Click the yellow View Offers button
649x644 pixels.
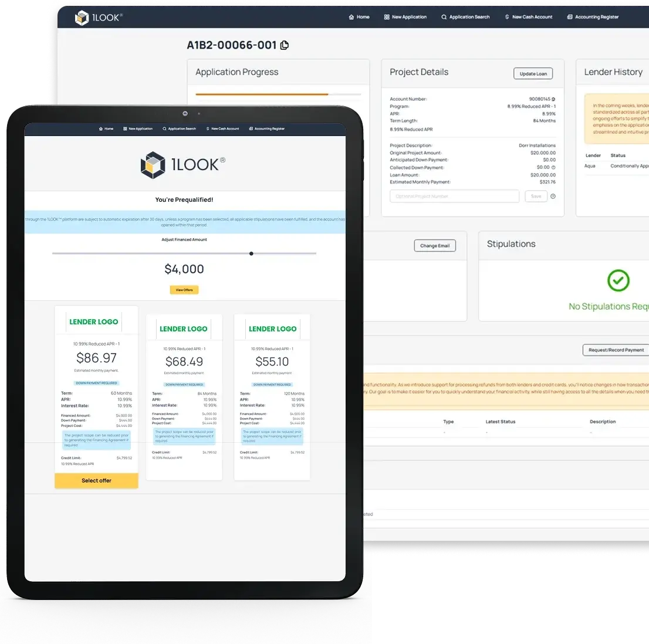(184, 290)
